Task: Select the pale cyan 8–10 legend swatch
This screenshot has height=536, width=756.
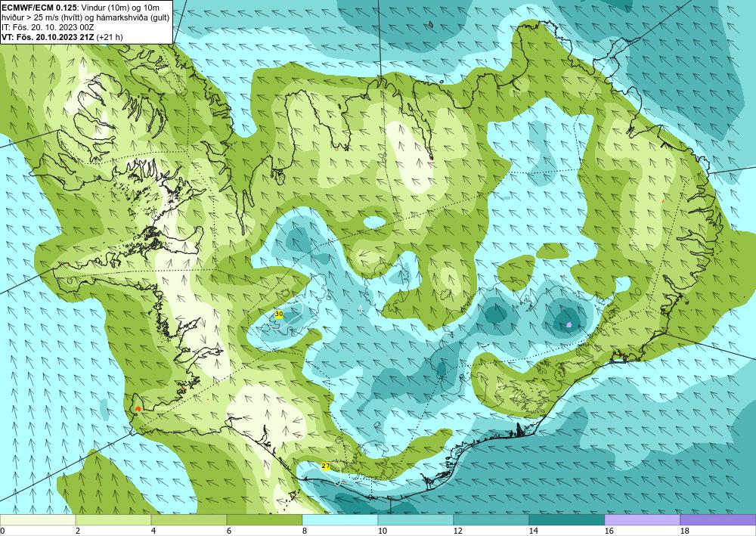Action: click(340, 520)
